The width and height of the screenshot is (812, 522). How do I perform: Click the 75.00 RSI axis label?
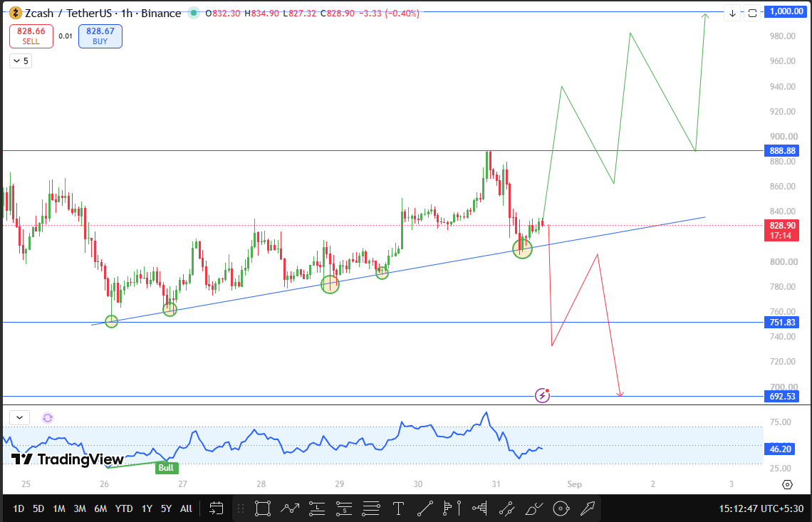[x=780, y=422]
